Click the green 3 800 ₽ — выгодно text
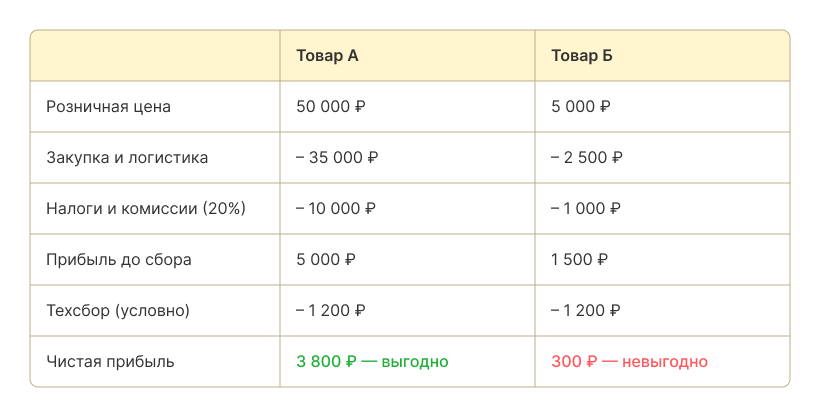The width and height of the screenshot is (820, 417). point(372,362)
